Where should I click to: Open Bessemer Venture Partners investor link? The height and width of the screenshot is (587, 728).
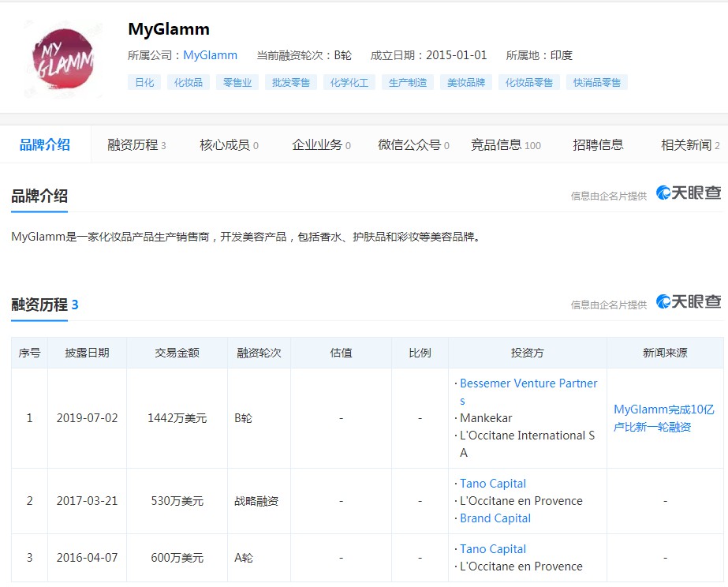(528, 392)
